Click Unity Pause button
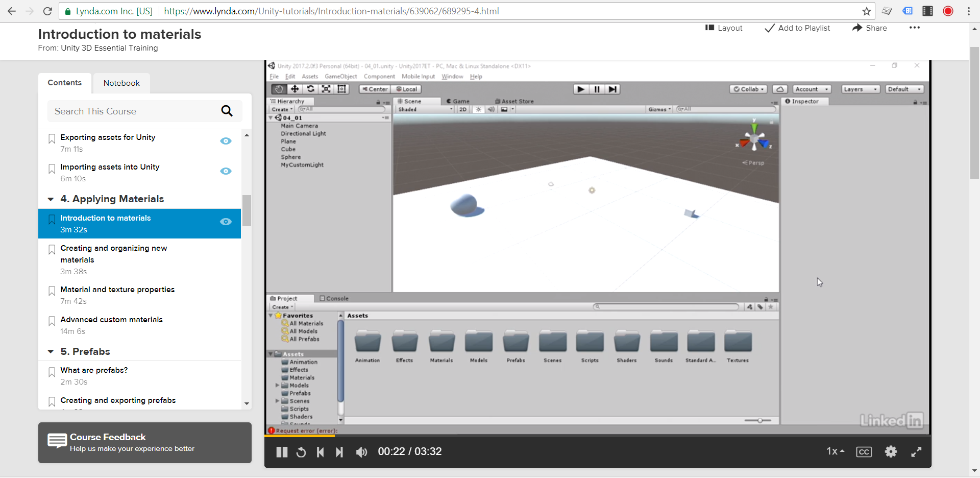 (597, 89)
